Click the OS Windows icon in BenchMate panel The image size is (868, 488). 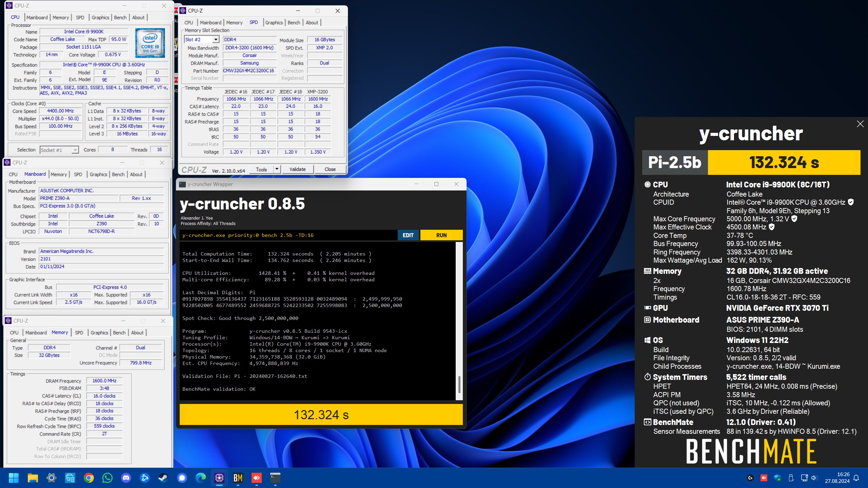(x=647, y=340)
